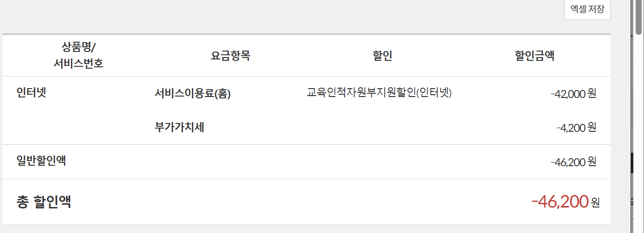Click the -46,200 원 amount in 일반할인액 row
Screen dimensions: 644x233
(573, 162)
